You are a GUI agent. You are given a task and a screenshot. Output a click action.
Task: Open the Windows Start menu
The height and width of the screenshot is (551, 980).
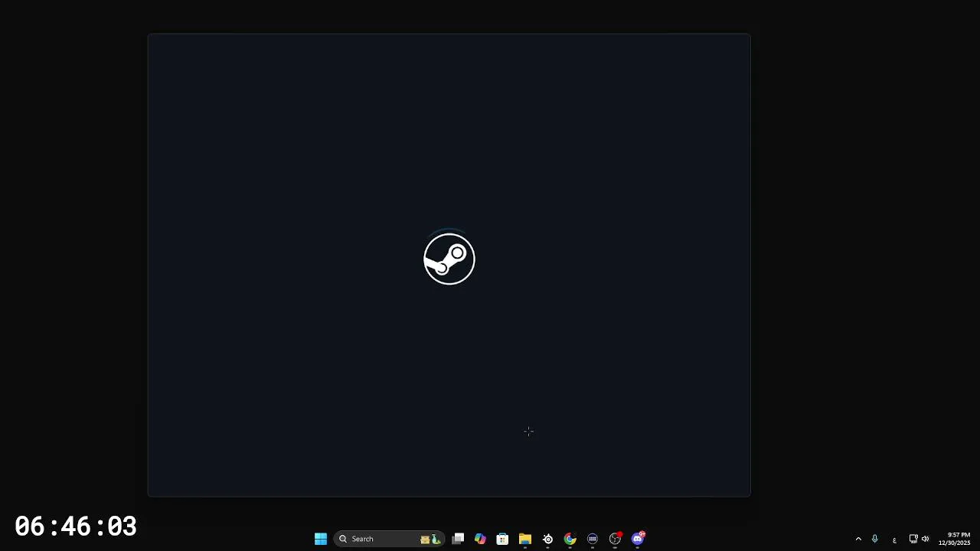click(321, 539)
